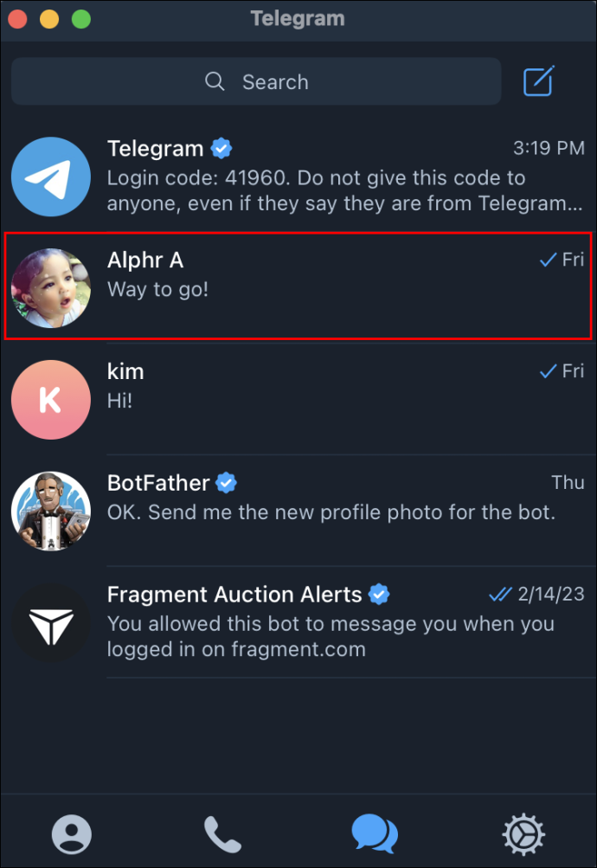
Task: Switch to the Chats tab icon
Action: (375, 833)
